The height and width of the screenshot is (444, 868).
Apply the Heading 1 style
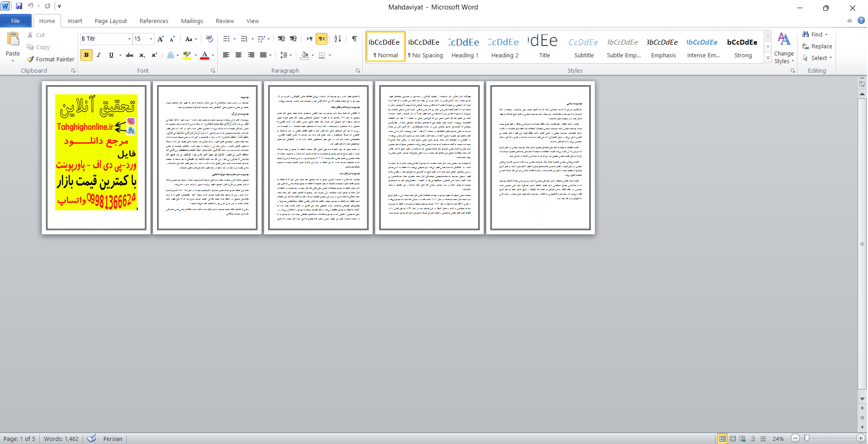pyautogui.click(x=465, y=46)
